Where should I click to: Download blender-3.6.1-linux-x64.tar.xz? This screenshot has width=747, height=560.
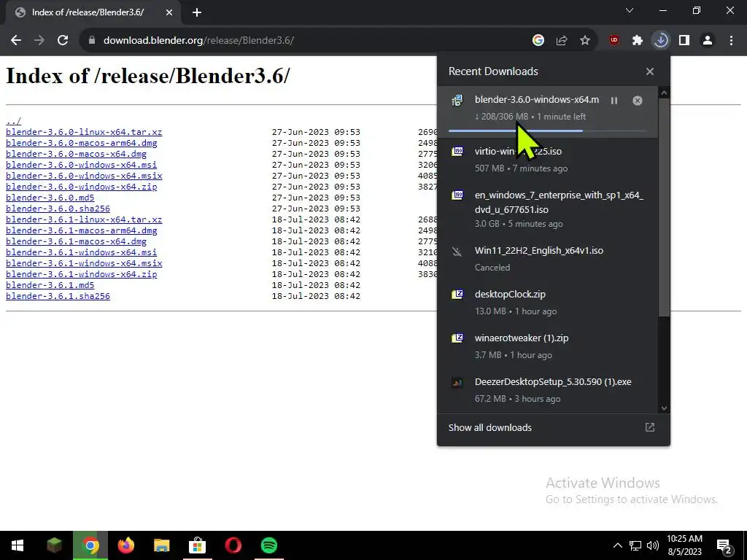click(x=84, y=219)
